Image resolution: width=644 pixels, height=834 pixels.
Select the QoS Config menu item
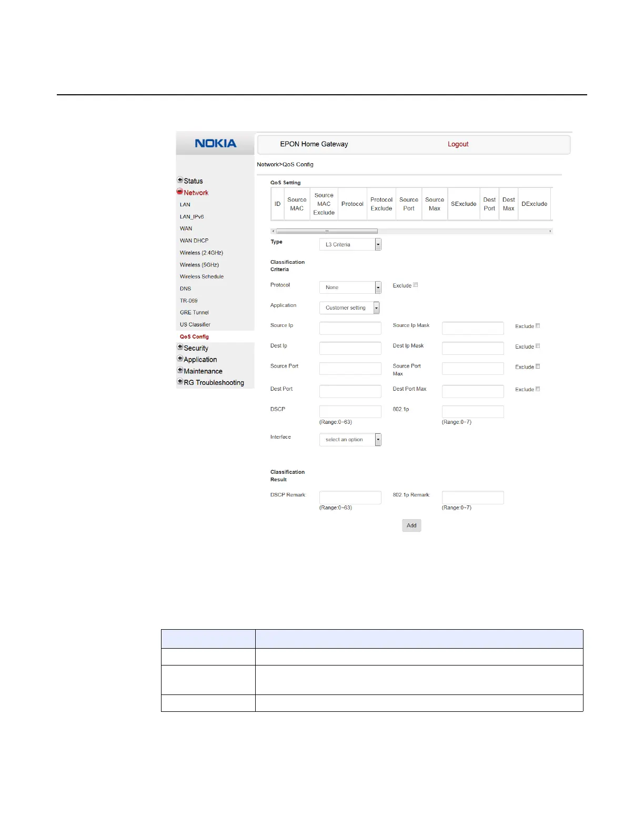click(195, 336)
